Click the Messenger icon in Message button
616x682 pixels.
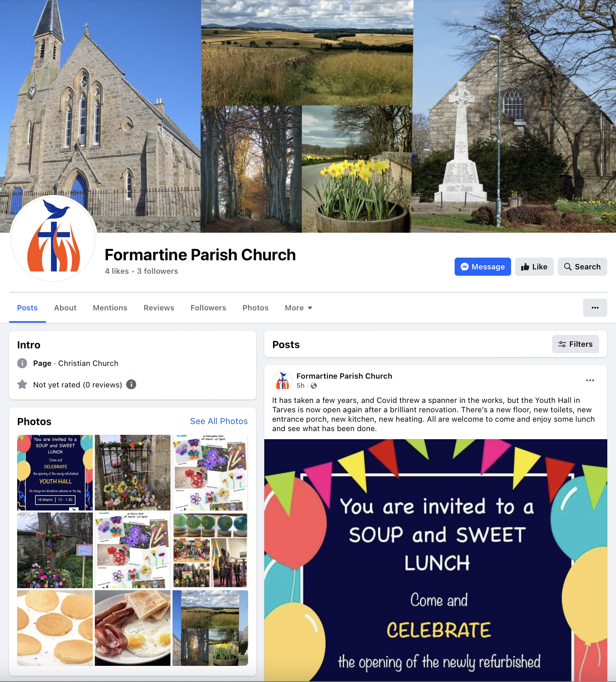pyautogui.click(x=464, y=267)
